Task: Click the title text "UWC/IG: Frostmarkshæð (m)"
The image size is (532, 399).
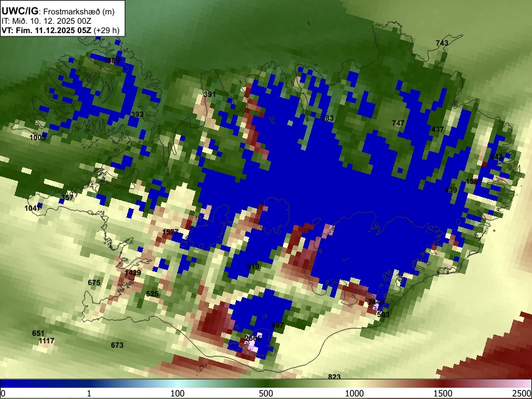Action: (58, 11)
